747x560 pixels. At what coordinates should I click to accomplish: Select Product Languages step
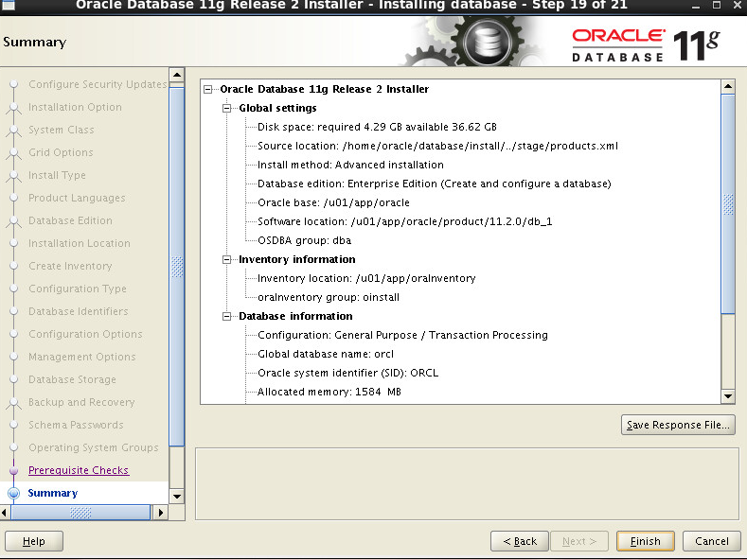(x=77, y=198)
